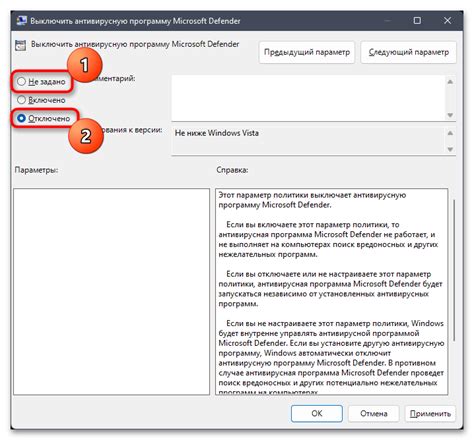Click version requirements scroll up arrow

(450, 133)
